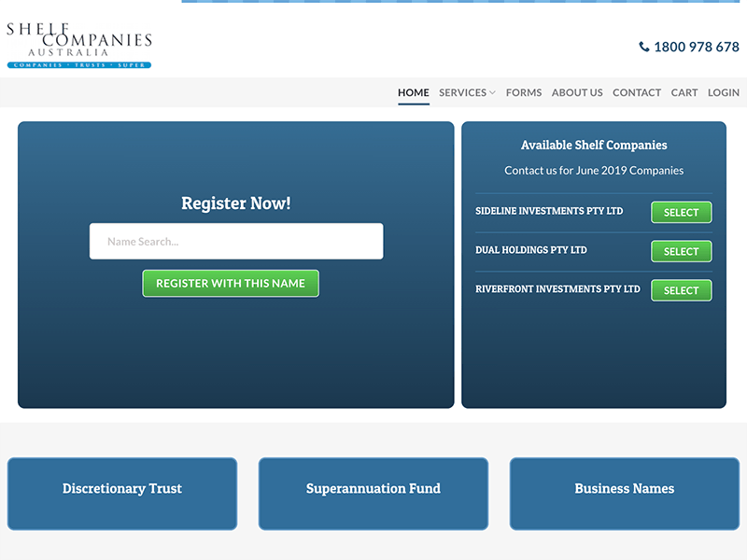Expand the Services dropdown menu
Screen dimensions: 747x560
coord(463,92)
